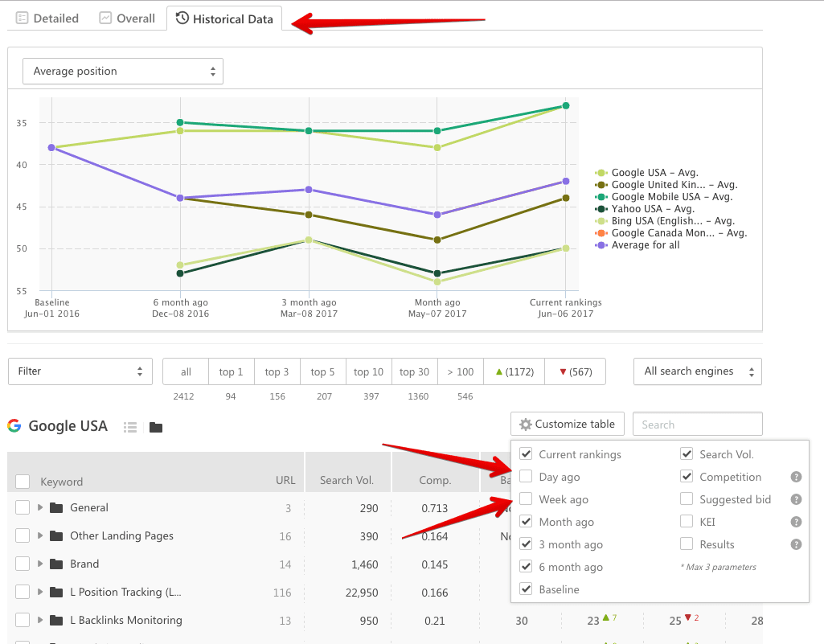This screenshot has height=644, width=824.
Task: Open the All search engines dropdown
Action: click(x=698, y=371)
